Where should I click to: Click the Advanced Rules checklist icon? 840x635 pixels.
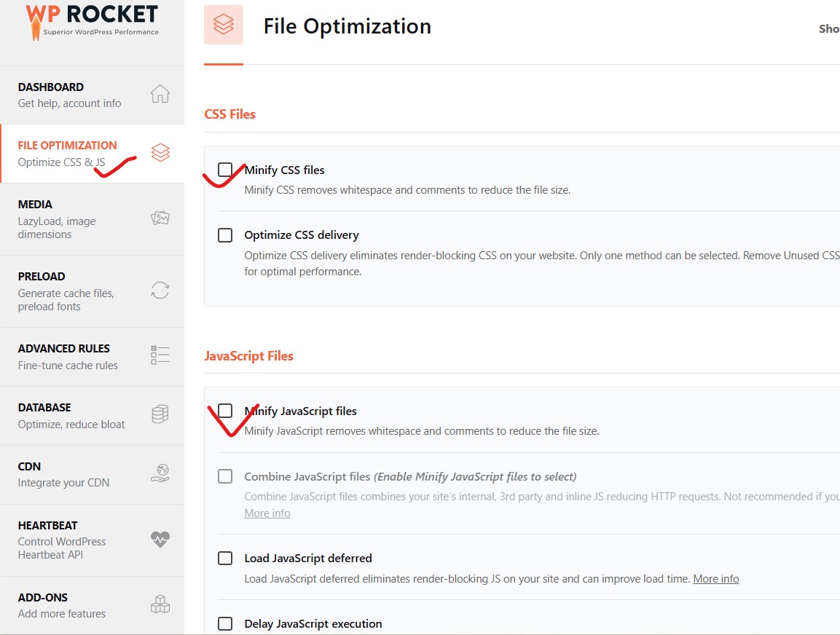(160, 355)
